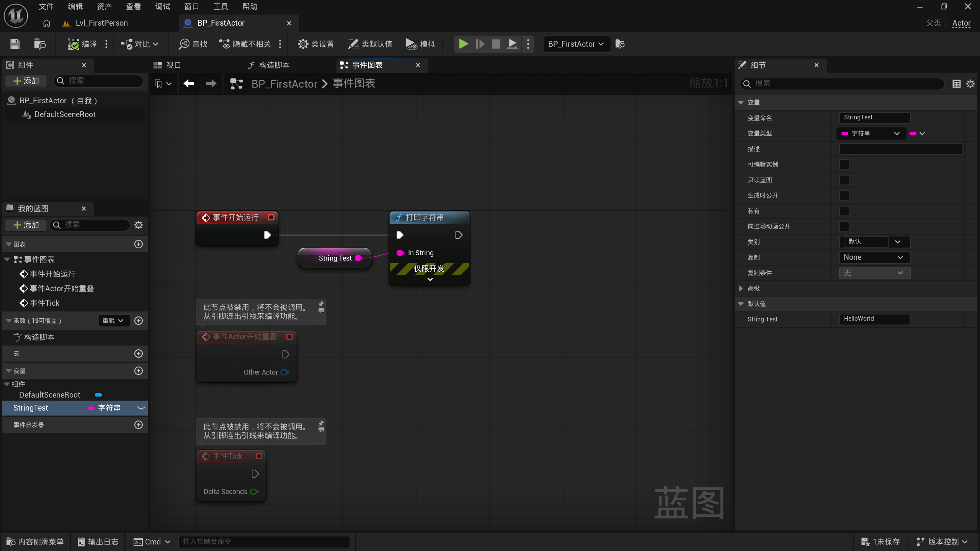
Task: Click add new variable plus icon
Action: (x=139, y=371)
